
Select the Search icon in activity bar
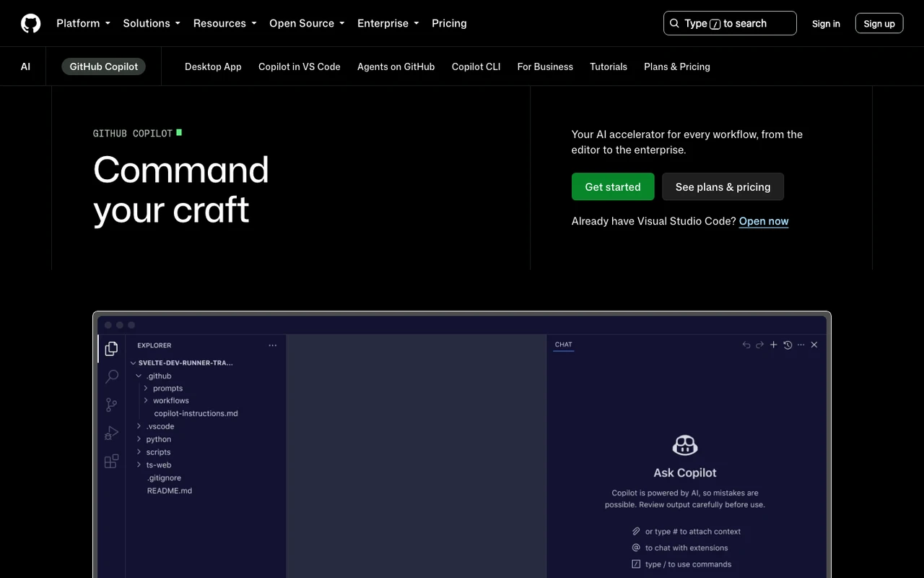(x=111, y=376)
